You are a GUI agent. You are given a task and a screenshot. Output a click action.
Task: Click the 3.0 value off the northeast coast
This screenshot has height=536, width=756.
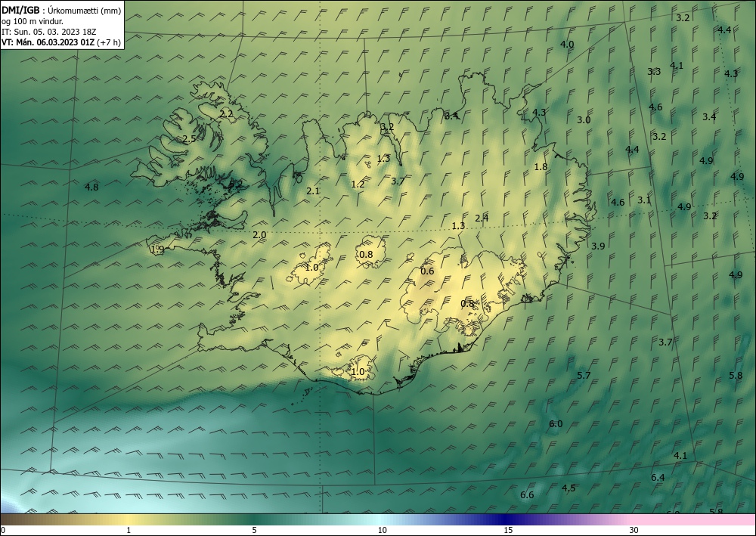[x=584, y=120]
